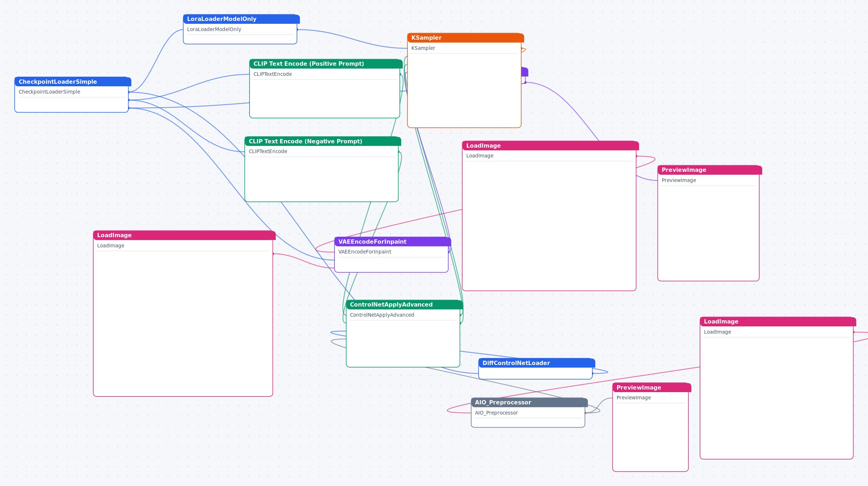Click the 'CheckpointLoaderSimple' label inside the node body
This screenshot has height=486, width=868.
pos(49,92)
